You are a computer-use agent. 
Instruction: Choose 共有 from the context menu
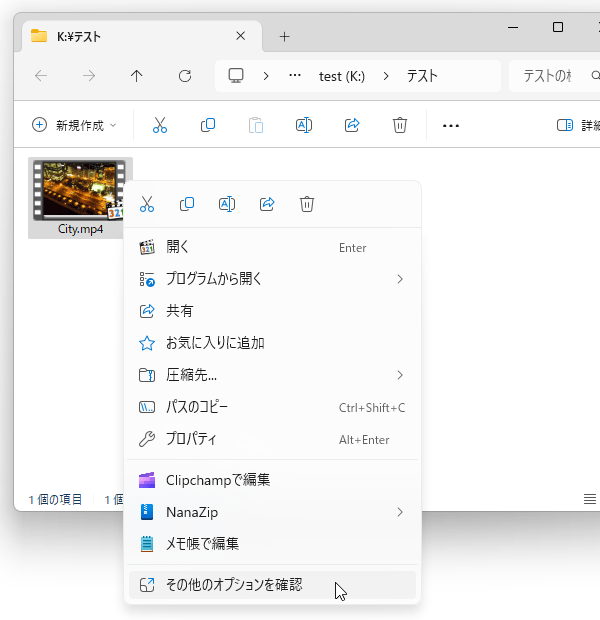[x=273, y=311]
